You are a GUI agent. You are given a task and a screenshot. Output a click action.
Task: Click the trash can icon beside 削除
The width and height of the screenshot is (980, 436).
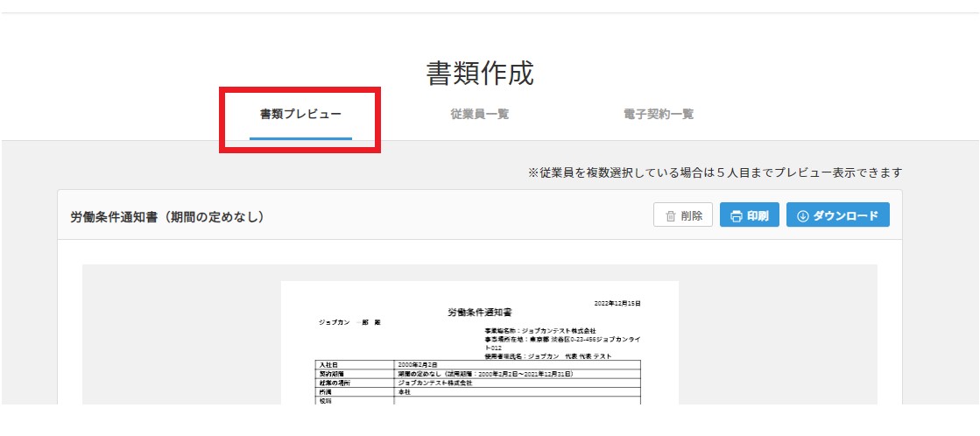click(670, 215)
